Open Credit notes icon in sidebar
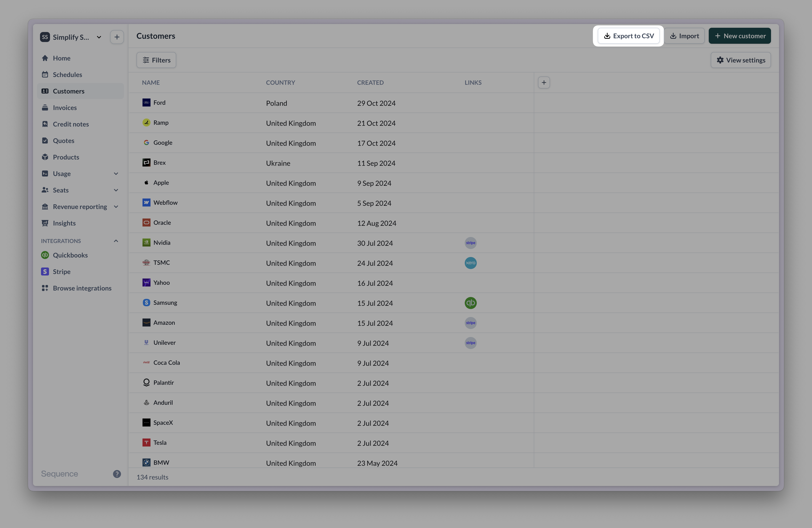The width and height of the screenshot is (812, 528). 45,124
